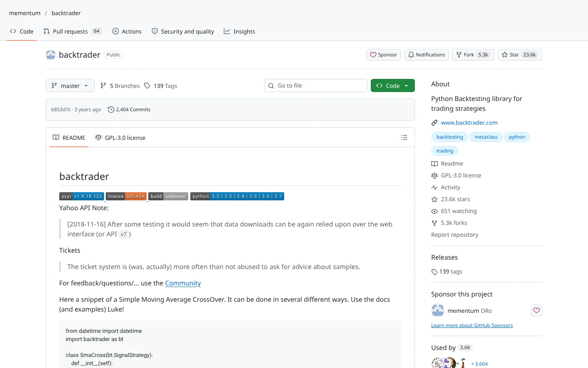View the 5 Branches link
588x368 pixels.
coord(120,86)
